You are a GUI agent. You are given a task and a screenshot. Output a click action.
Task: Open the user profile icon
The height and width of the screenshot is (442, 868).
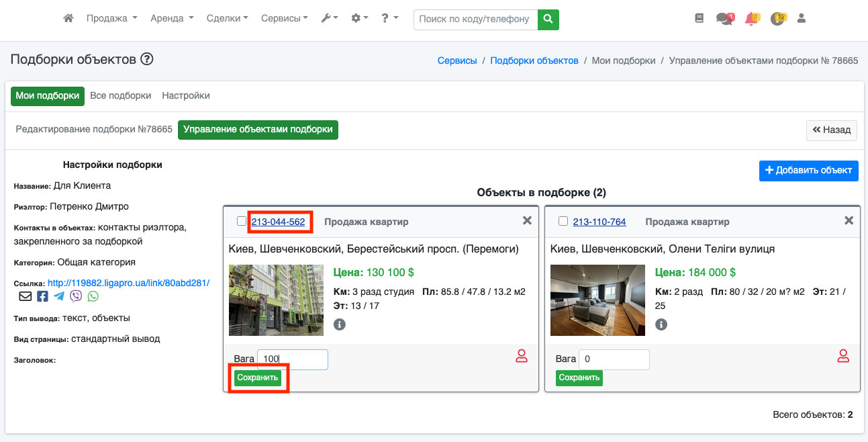tap(801, 19)
